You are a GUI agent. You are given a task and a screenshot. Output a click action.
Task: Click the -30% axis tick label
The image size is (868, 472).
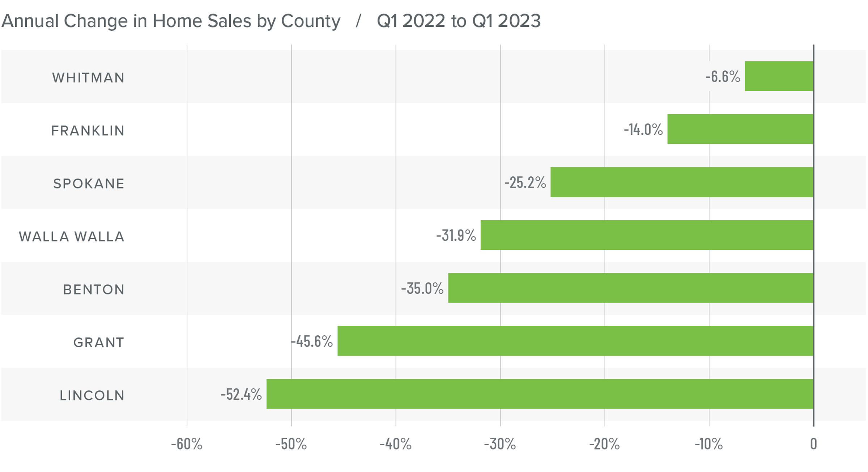pos(500,444)
